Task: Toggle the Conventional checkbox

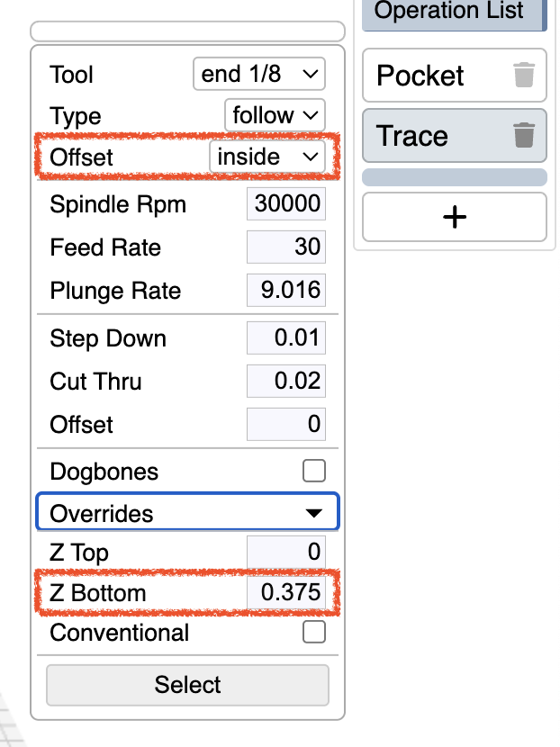Action: coord(313,633)
